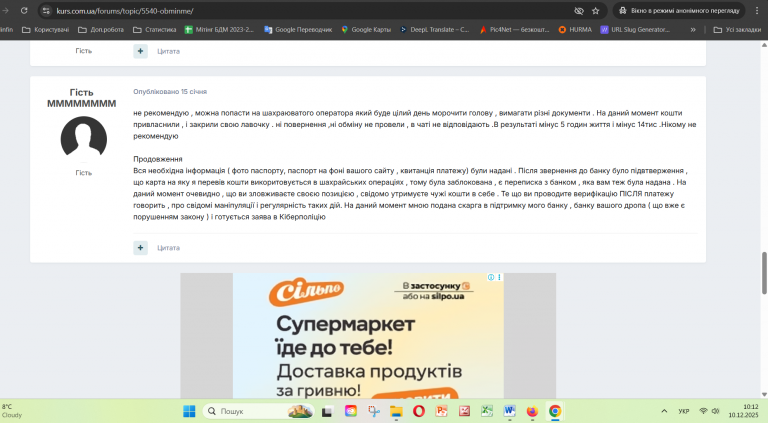Open the Користувачі bookmark folder

click(x=46, y=29)
